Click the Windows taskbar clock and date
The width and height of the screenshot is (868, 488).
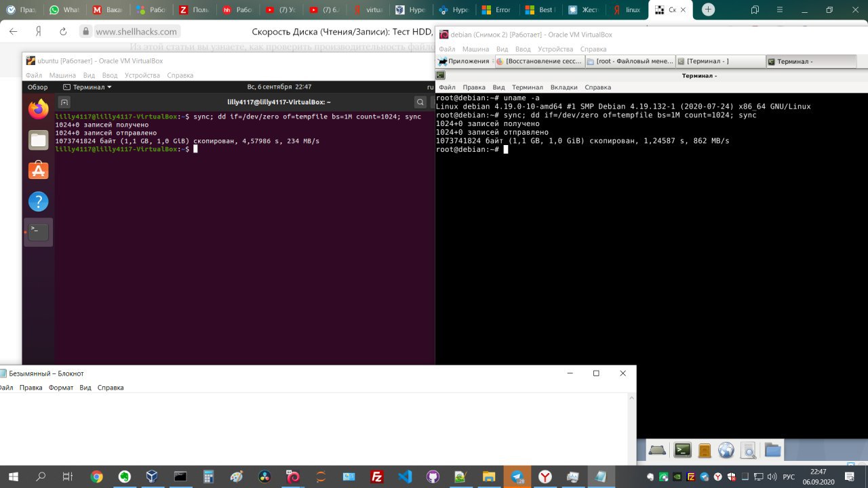[818, 476]
